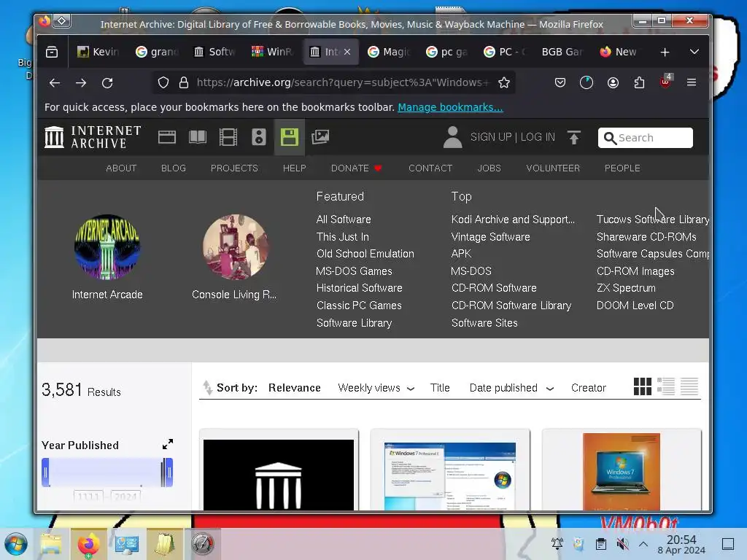Toggle sort direction arrows near Sort by
Viewport: 747px width, 560px height.
(208, 388)
